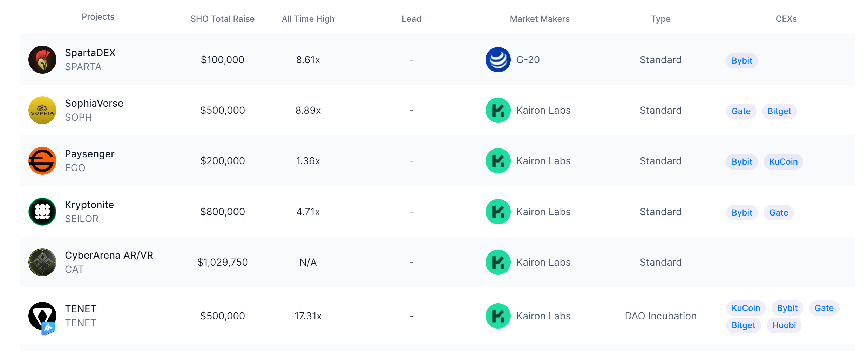This screenshot has height=351, width=868.
Task: Click the SpartaDEX helmet logo icon
Action: [42, 60]
